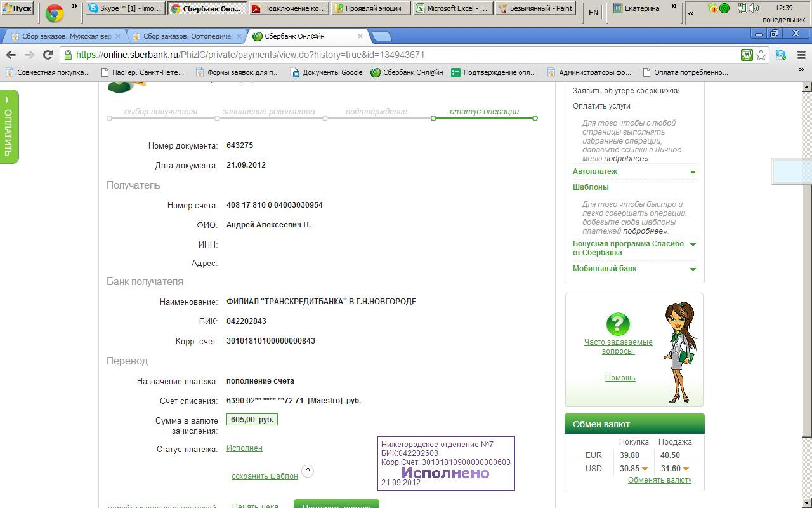Screen dimensions: 812x508
Task: Open the 'Шаблоны' menu heading
Action: click(591, 187)
